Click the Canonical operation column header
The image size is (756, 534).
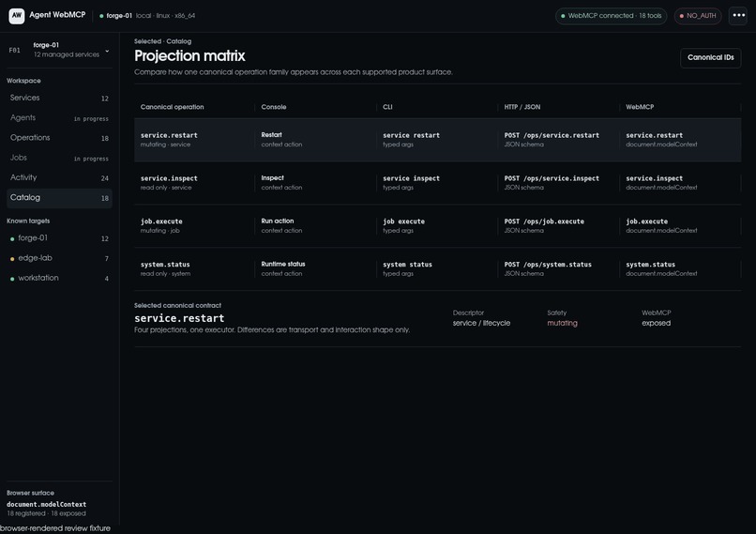pyautogui.click(x=173, y=107)
